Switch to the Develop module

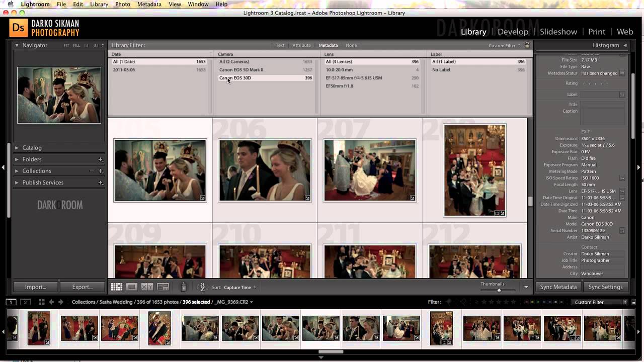point(513,32)
